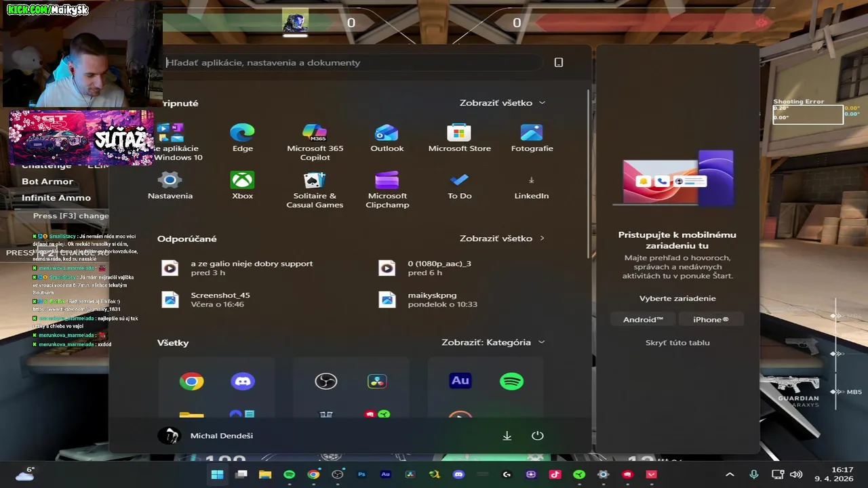Screen dimensions: 868x488
Task: Open Edge from pinned apps
Action: tap(242, 138)
